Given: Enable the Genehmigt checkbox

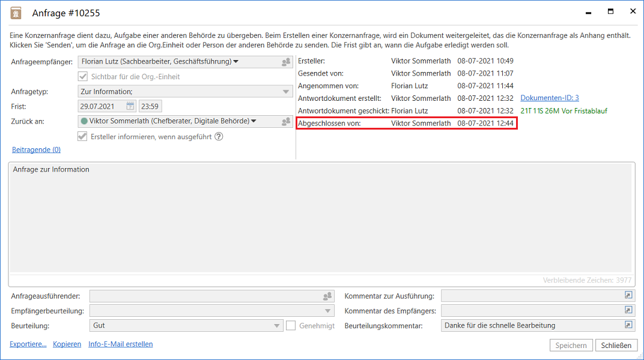Looking at the screenshot, I should [291, 326].
